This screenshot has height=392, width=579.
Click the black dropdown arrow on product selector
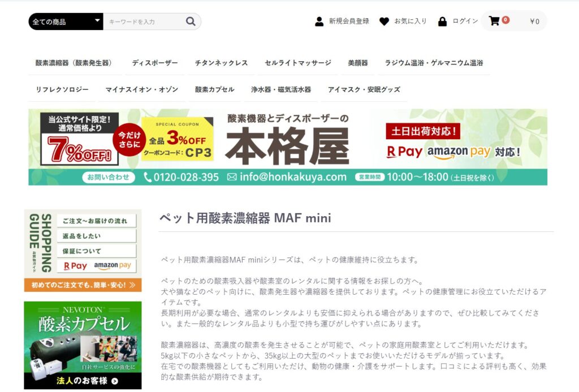pos(96,20)
